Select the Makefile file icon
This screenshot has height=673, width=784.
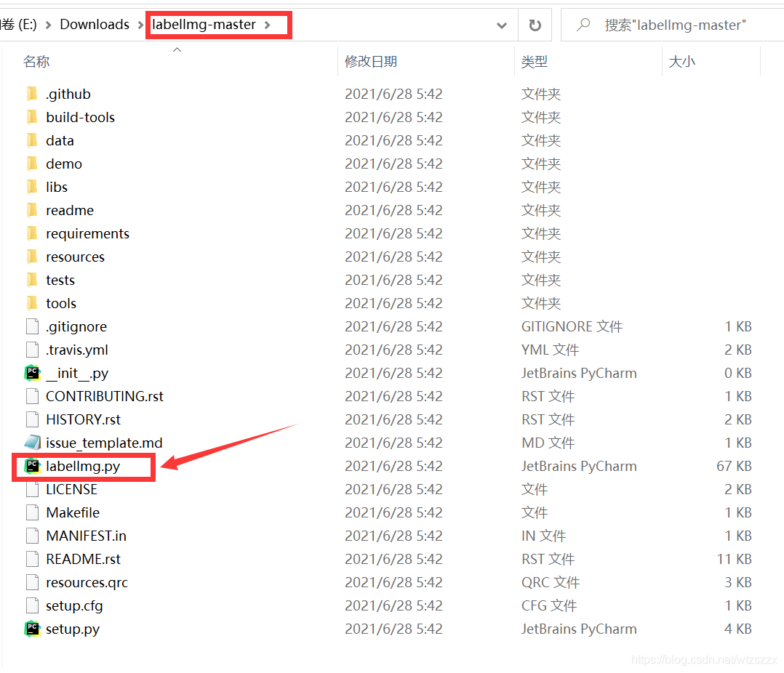coord(33,512)
